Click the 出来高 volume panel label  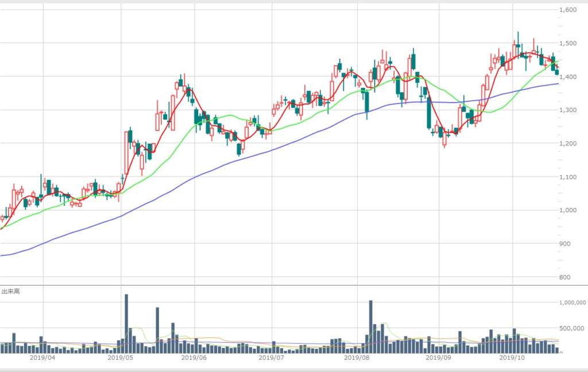coord(11,292)
